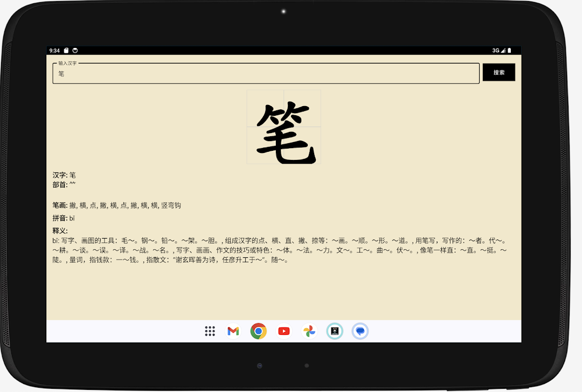
Task: Select the 汉字: 笔 text line
Action: pyautogui.click(x=64, y=175)
